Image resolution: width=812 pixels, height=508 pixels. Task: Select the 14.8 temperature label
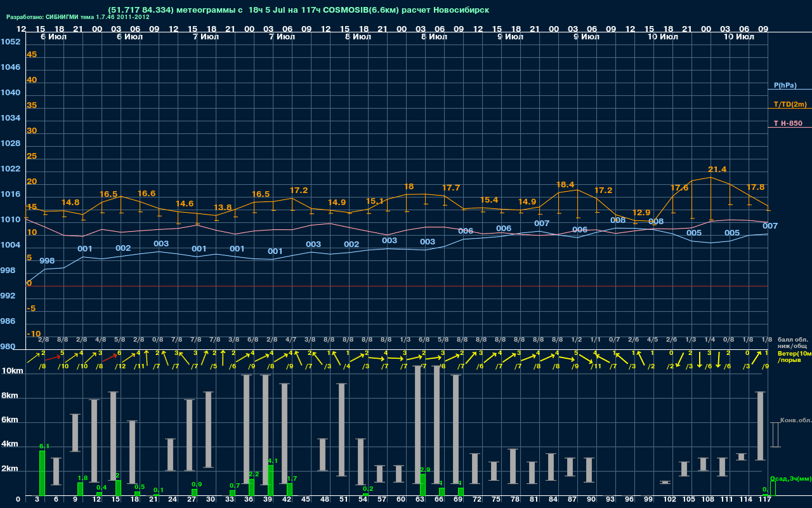(x=70, y=203)
